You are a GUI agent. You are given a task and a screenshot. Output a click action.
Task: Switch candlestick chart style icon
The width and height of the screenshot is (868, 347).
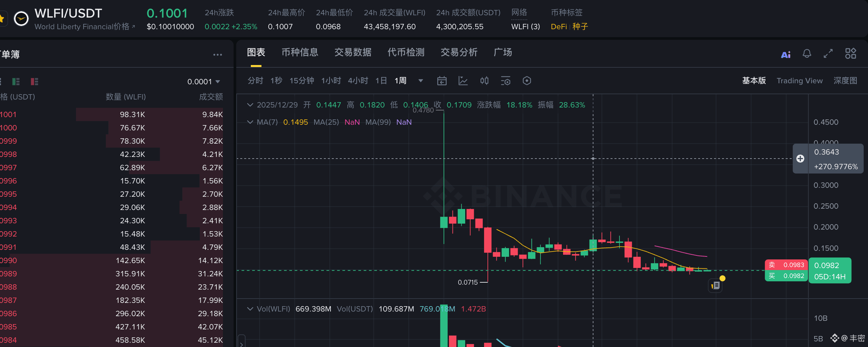[484, 81]
